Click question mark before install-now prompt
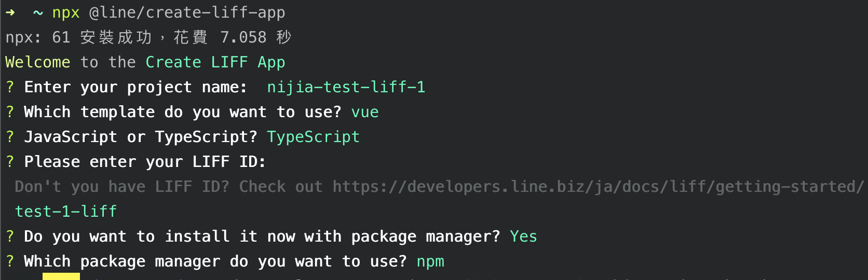 coord(10,236)
